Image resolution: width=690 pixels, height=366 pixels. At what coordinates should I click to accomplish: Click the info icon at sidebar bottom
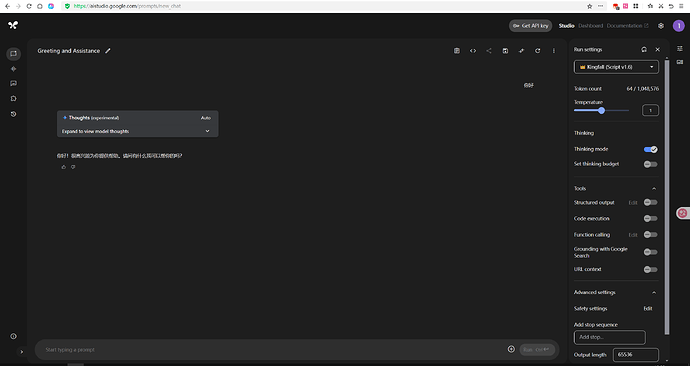click(x=14, y=336)
